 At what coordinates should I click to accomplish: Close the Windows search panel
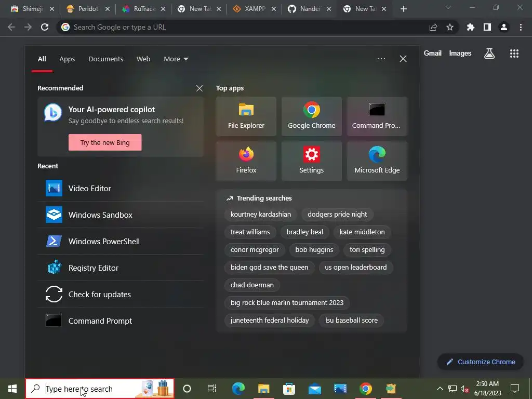(403, 59)
